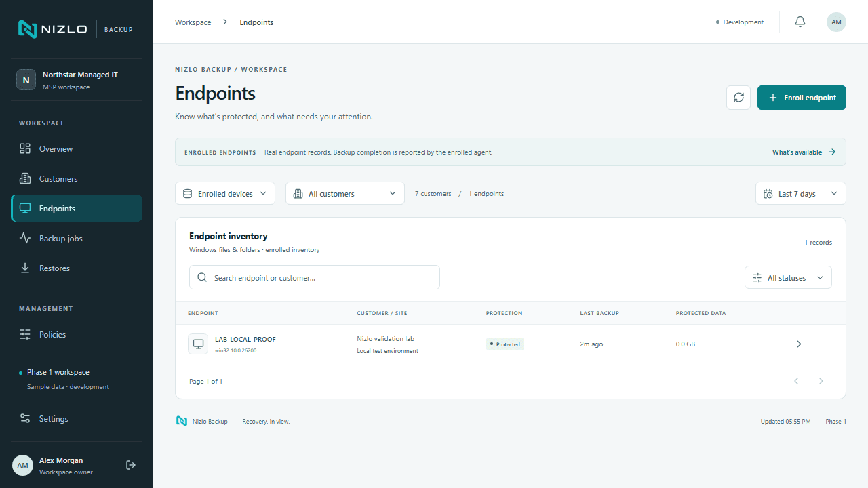868x488 pixels.
Task: Click the search magnifier icon
Action: [202, 277]
